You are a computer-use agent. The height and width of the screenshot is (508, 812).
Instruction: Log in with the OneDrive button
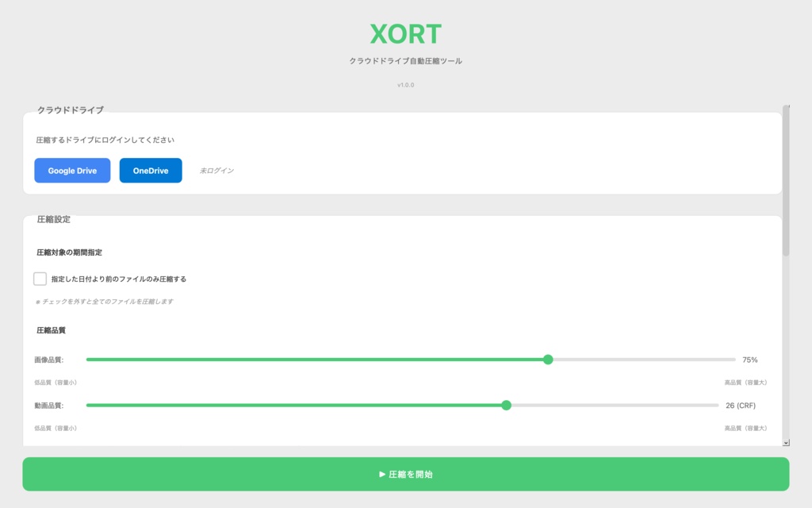(150, 170)
